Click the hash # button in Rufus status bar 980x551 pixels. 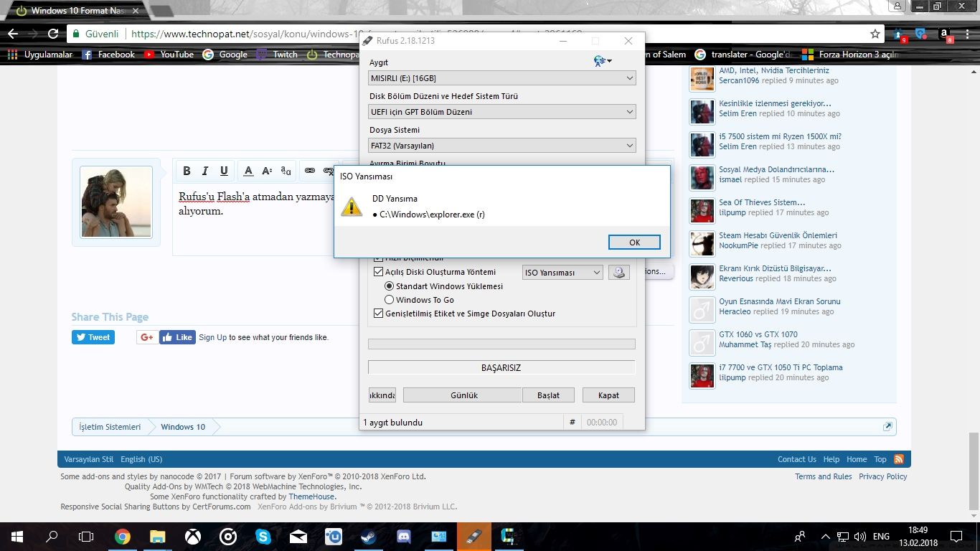coord(572,423)
